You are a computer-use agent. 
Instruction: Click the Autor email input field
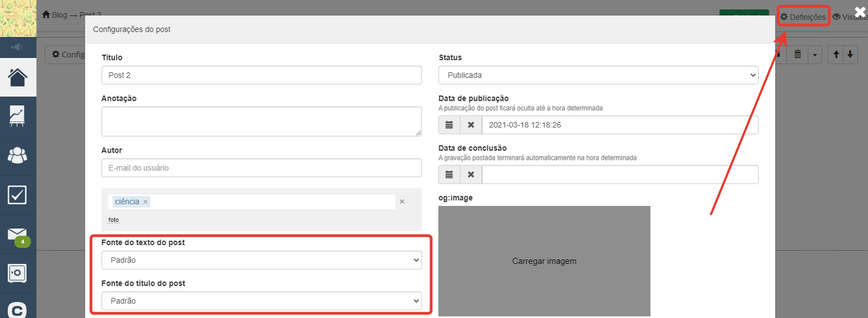click(x=261, y=168)
